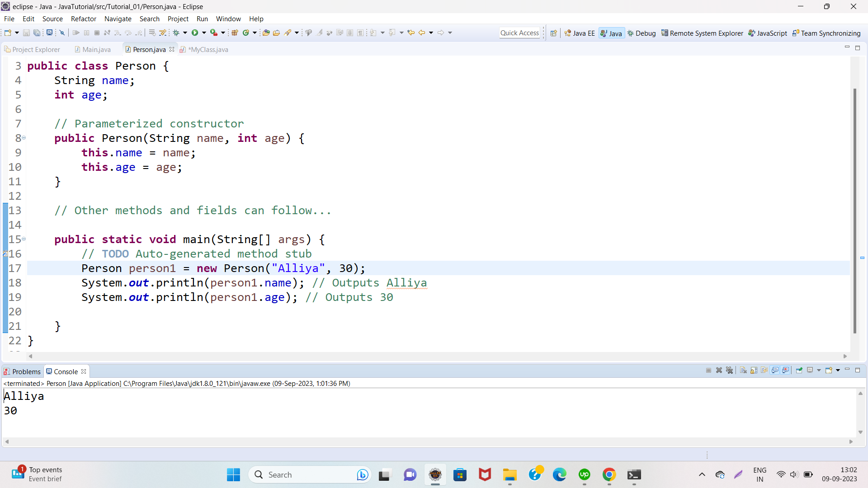Click the Terminate icon in main toolbar
Viewport: 868px width, 488px height.
tap(97, 33)
